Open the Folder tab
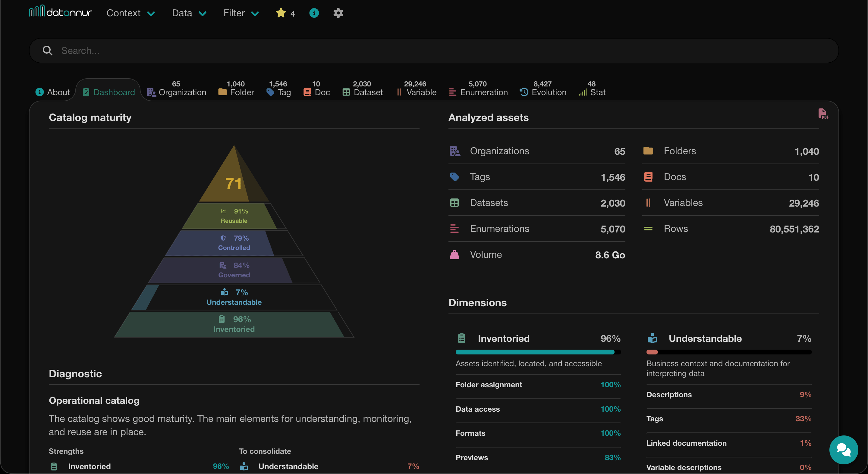The image size is (868, 474). click(236, 89)
